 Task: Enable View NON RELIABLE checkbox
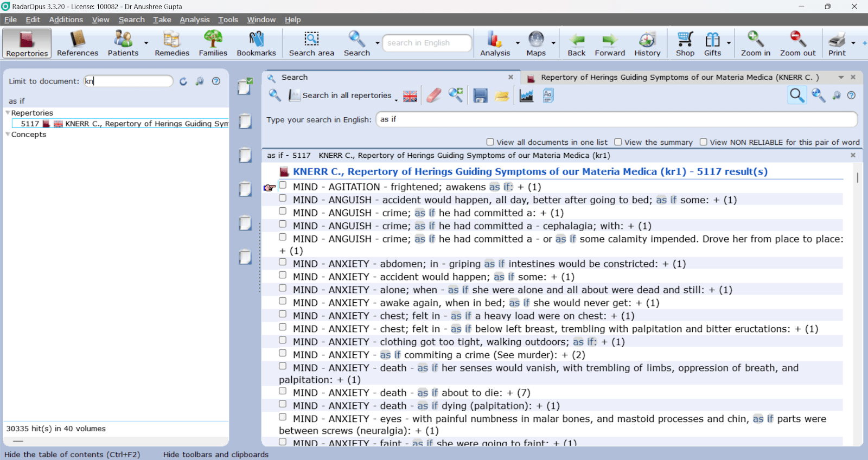click(704, 142)
